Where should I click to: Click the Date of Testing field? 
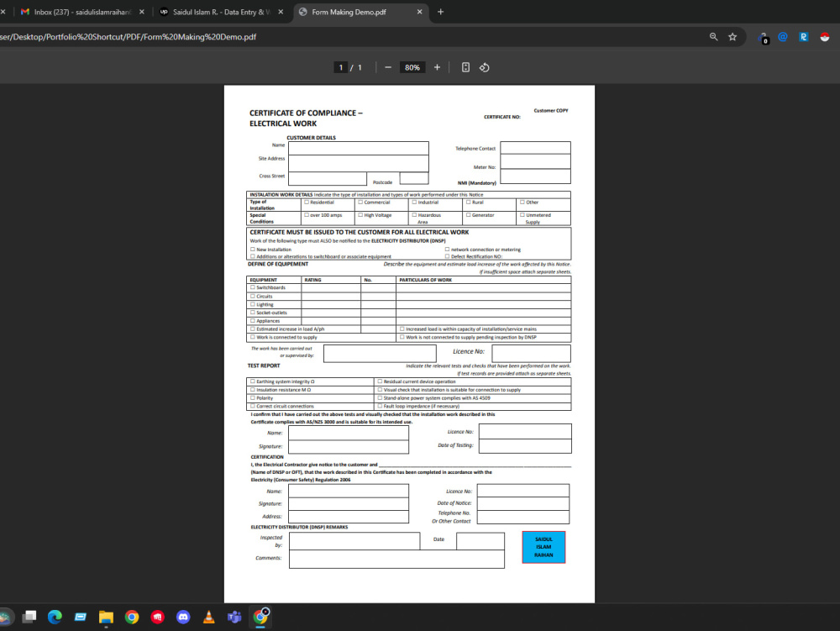click(525, 446)
